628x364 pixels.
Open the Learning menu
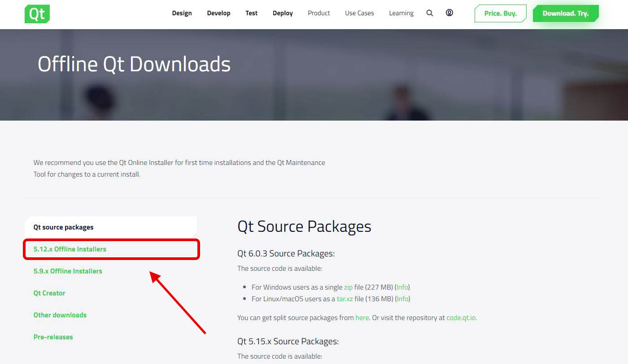(x=401, y=13)
